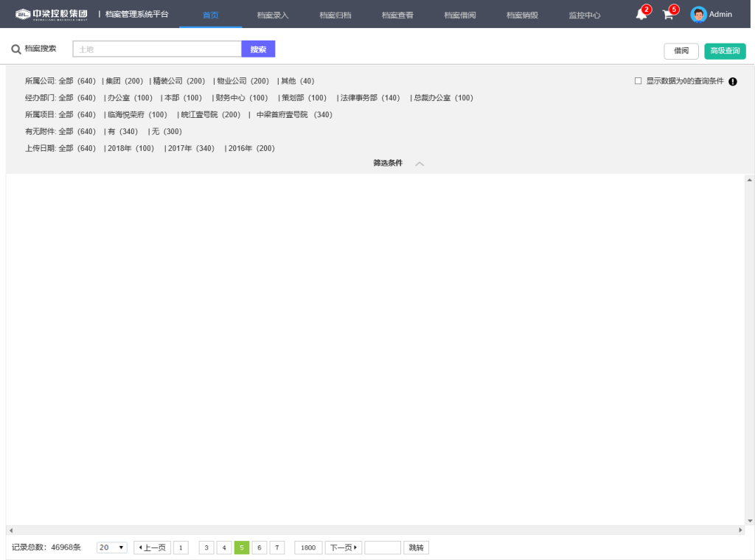The width and height of the screenshot is (755, 560).
Task: Collapse 筛选条件 using its chevron
Action: 420,164
